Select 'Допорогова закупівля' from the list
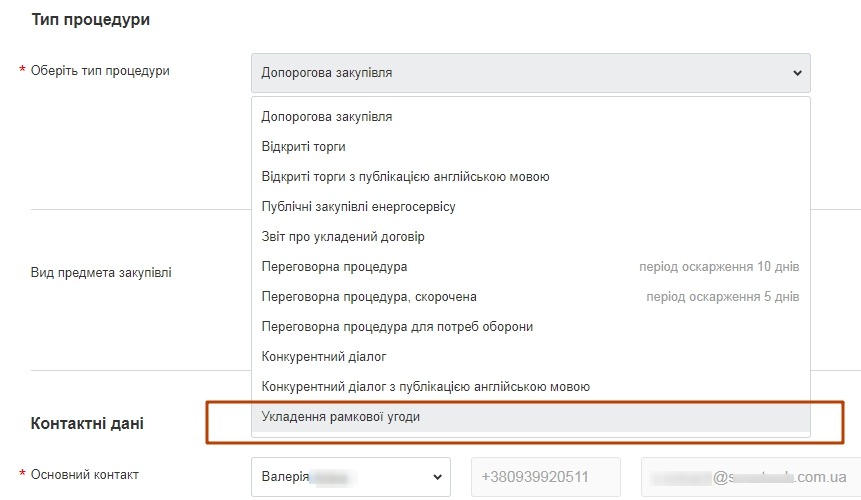Image resolution: width=861 pixels, height=500 pixels. click(327, 117)
